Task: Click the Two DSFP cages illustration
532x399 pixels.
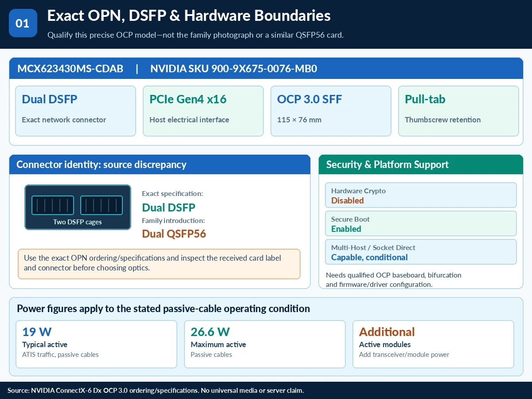Action: [x=78, y=207]
